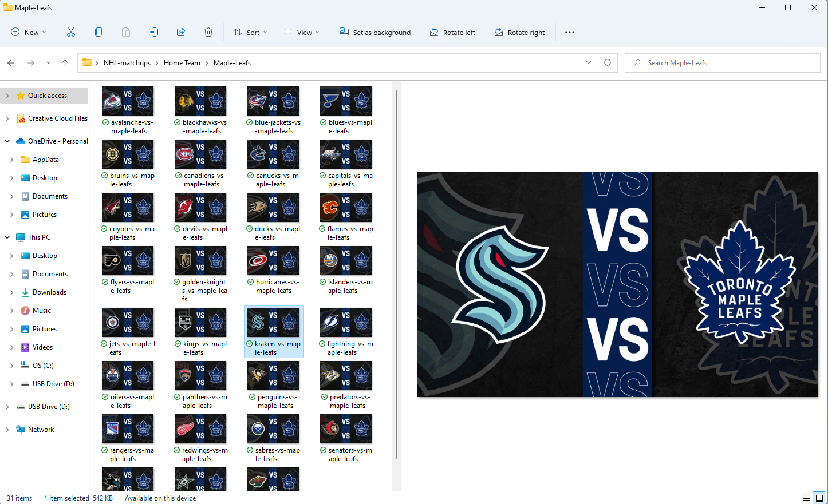The image size is (828, 504).
Task: Open the See more menu with three dots
Action: coord(569,32)
